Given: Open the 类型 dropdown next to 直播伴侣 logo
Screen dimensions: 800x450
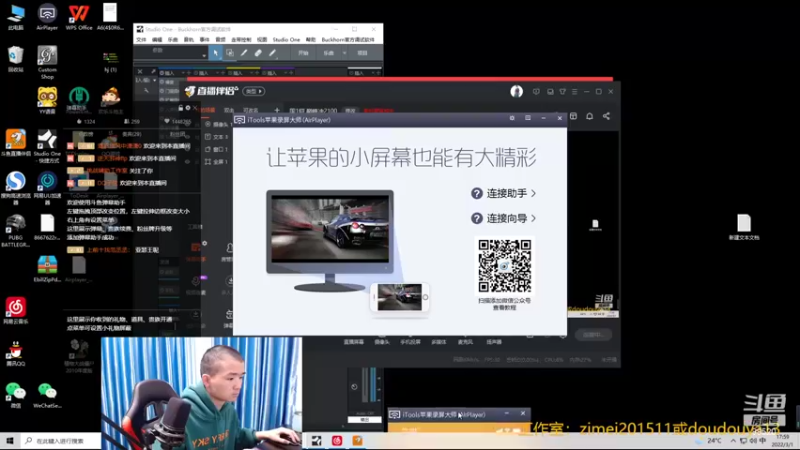Looking at the screenshot, I should pyautogui.click(x=254, y=91).
